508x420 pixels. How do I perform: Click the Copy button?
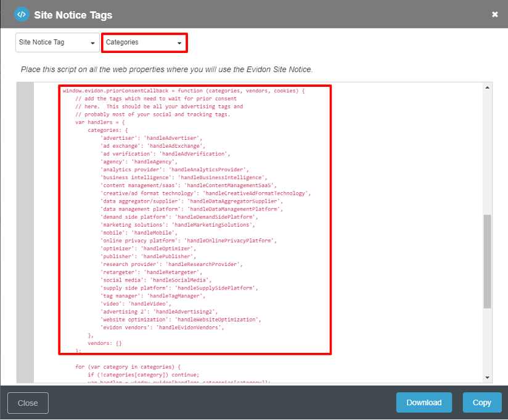tap(481, 403)
